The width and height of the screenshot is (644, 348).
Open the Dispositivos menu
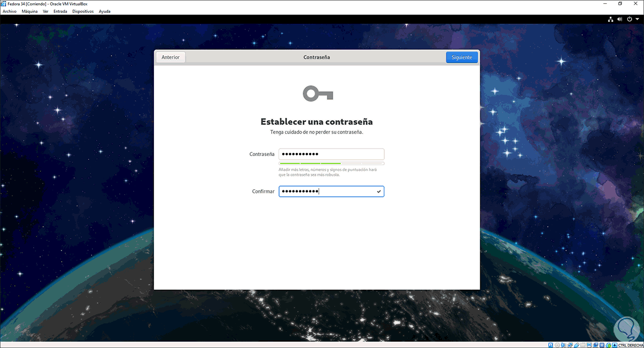point(83,11)
